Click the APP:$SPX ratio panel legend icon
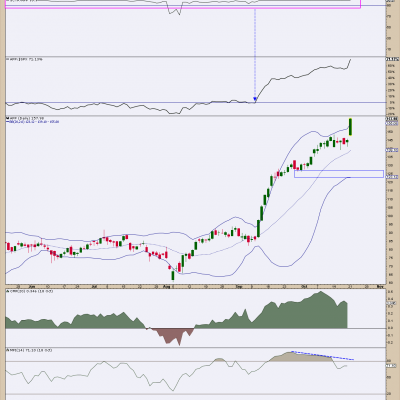 pyautogui.click(x=7, y=59)
